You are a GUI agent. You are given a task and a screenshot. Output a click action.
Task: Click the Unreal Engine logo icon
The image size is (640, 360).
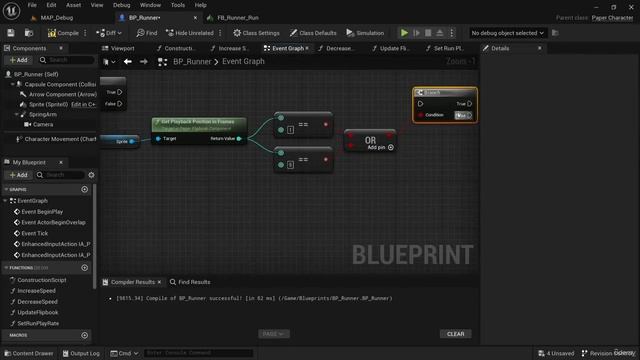click(11, 11)
